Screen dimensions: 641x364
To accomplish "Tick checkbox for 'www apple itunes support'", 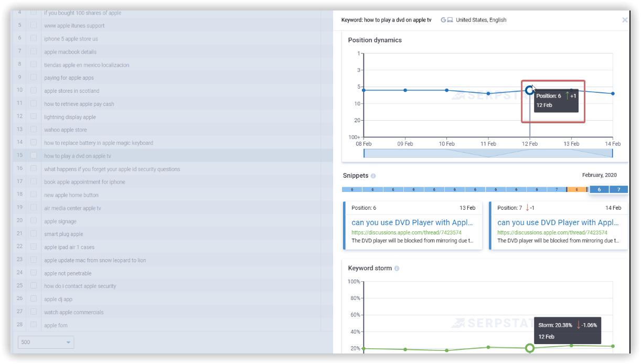I will pos(34,25).
